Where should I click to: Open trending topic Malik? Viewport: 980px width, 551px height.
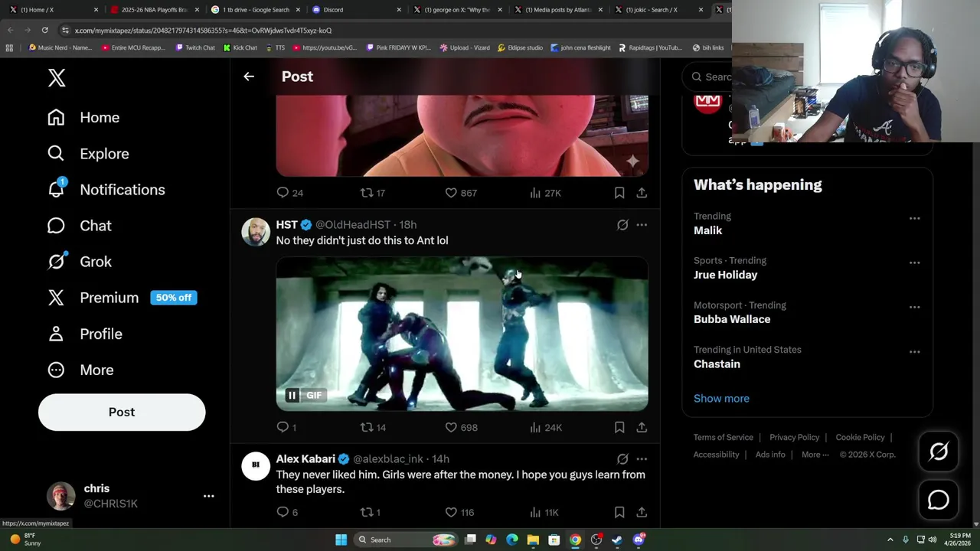[707, 230]
